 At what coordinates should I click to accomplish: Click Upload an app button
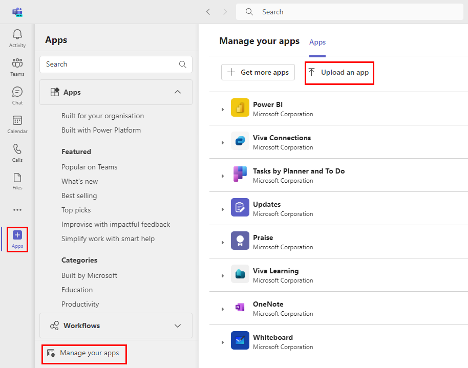[x=339, y=72]
